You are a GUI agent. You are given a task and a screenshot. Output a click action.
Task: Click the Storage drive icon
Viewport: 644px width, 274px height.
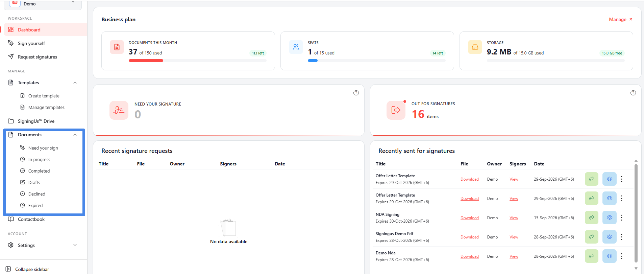[x=475, y=47]
